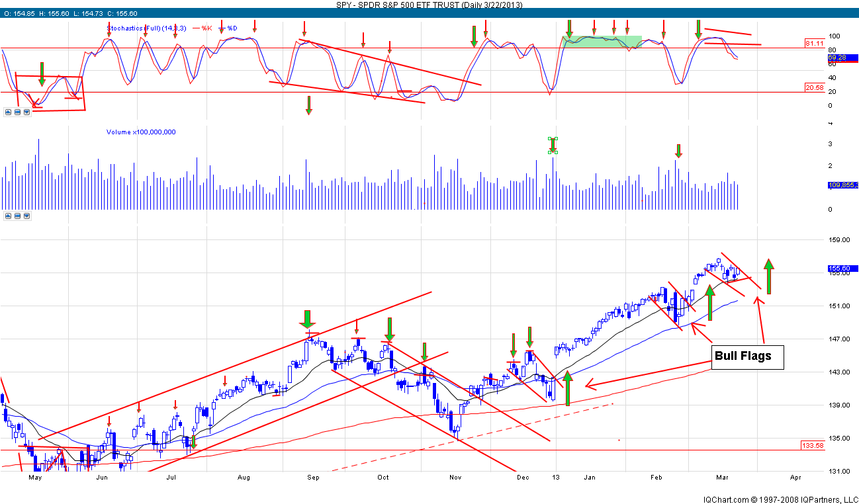
Task: Click the Stochastics panel move-up button
Action: (9, 112)
